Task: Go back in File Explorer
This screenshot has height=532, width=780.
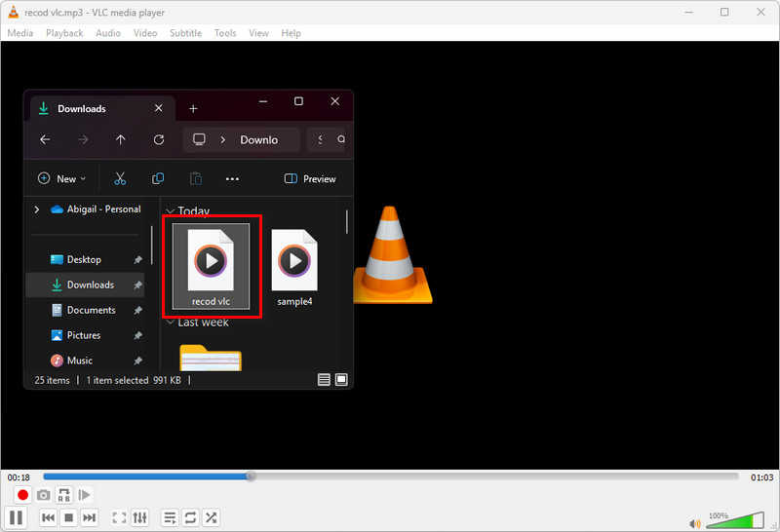Action: click(45, 139)
